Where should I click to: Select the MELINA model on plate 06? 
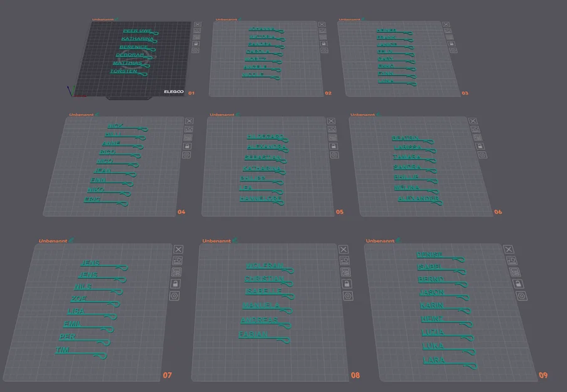416,189
